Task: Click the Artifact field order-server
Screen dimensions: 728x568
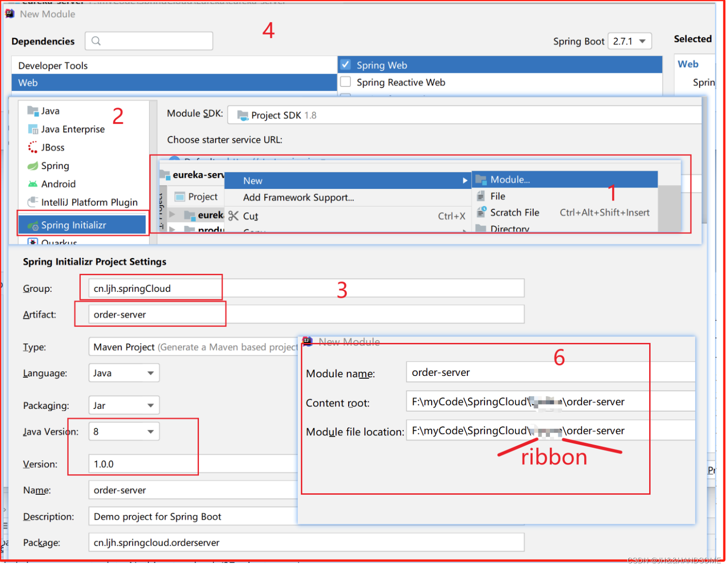Action: coord(306,314)
